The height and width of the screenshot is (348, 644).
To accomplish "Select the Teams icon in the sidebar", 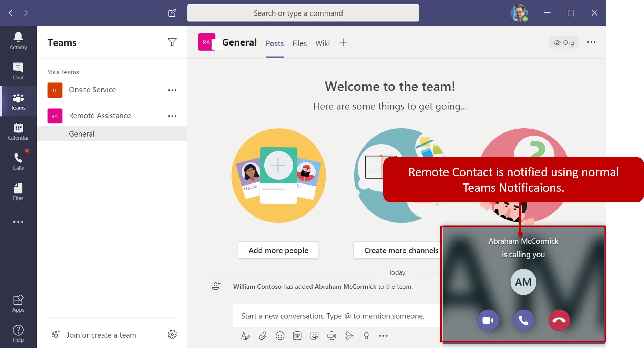I will (x=18, y=101).
